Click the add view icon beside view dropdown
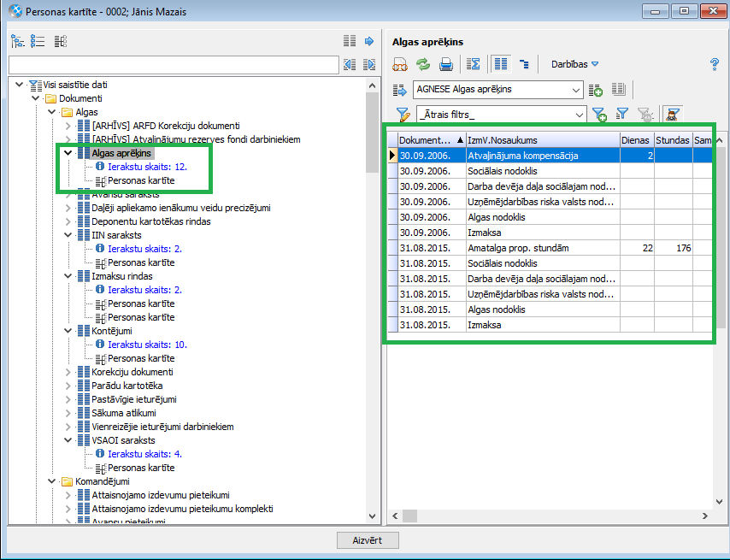Screen dimensions: 730x560 tap(597, 90)
